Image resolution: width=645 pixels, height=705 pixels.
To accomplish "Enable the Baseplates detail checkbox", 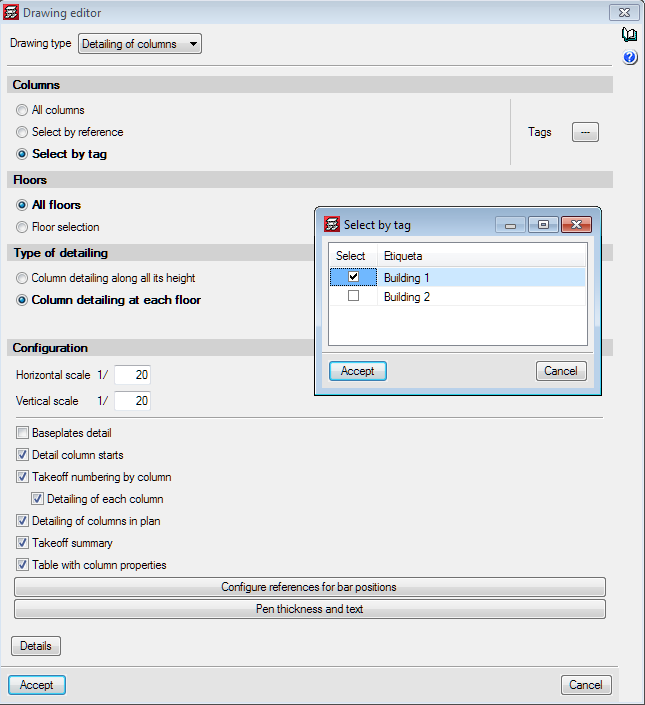I will click(23, 433).
